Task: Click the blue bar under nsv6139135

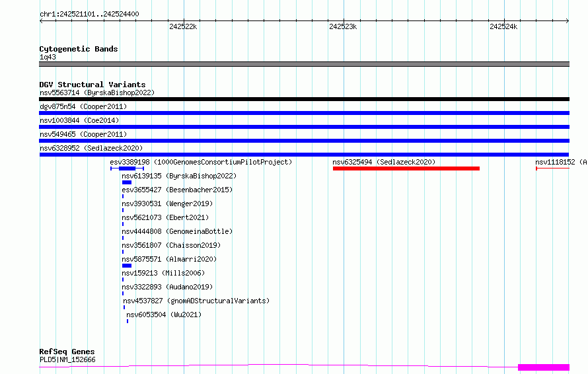Action: pos(127,182)
